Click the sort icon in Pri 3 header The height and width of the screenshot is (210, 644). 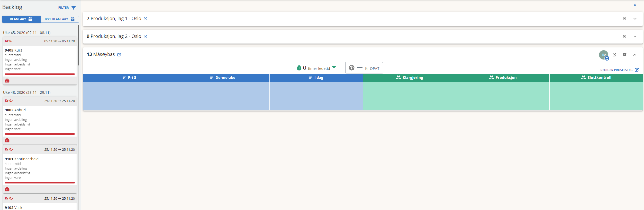[x=124, y=78]
